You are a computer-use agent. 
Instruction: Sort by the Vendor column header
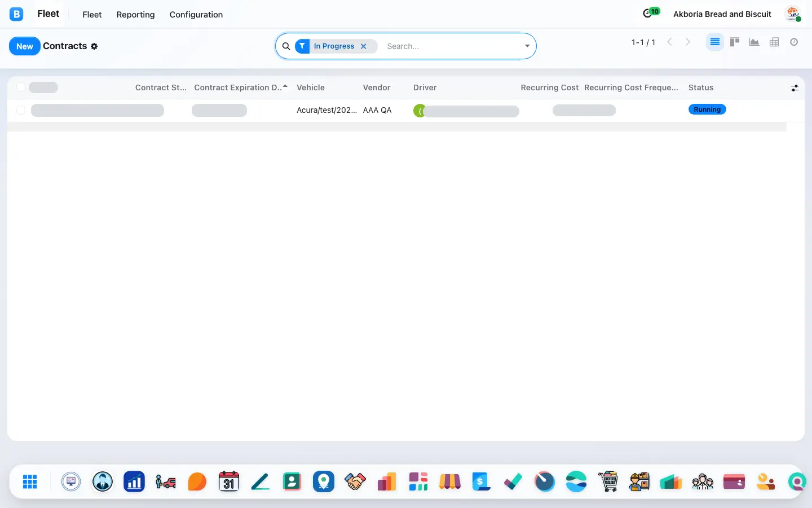tap(377, 87)
